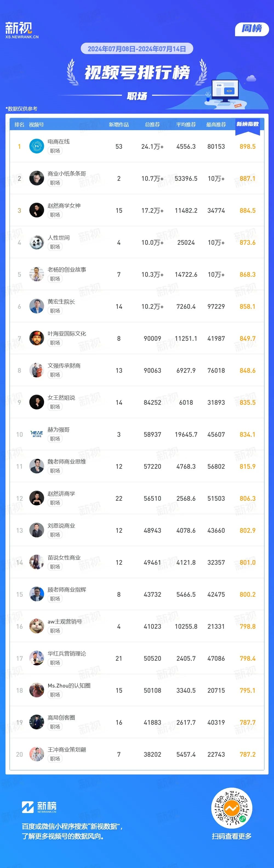Click the 总推荐 column header
This screenshot has height=868, width=274.
(153, 125)
